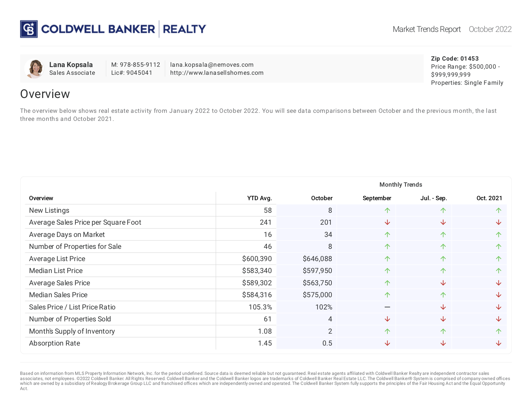Click the Number of Properties for Sale Oct. 2021 arrow

498,247
